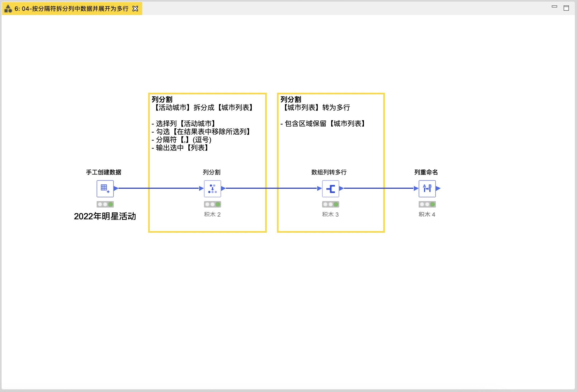Click the status traffic light under 列分割 node
The width and height of the screenshot is (577, 392).
click(x=212, y=204)
